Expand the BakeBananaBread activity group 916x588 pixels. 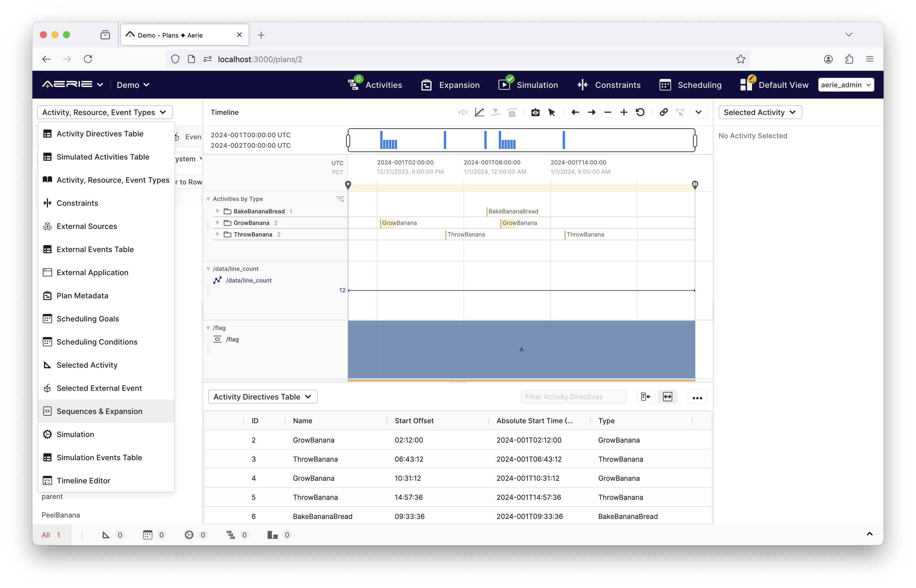[218, 211]
